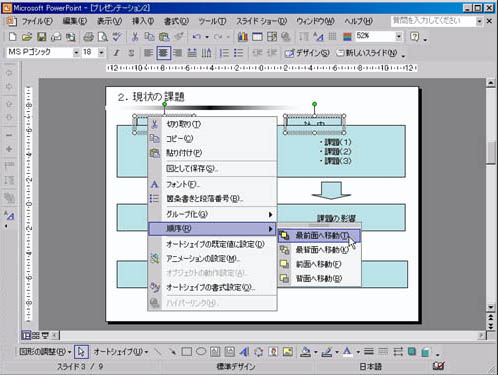The width and height of the screenshot is (498, 375).
Task: Select 最前面へ移動 in submenu
Action: tap(319, 235)
